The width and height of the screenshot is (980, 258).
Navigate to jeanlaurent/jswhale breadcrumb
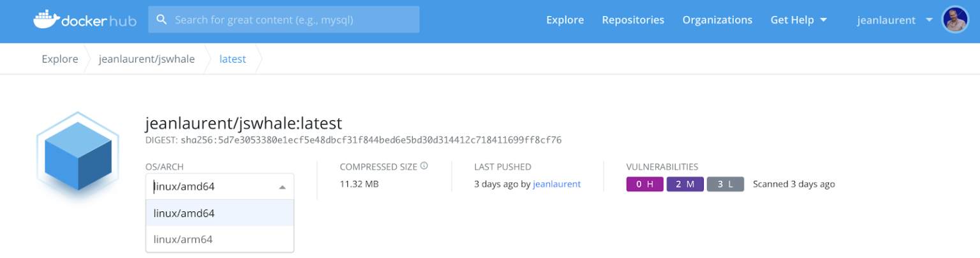(147, 59)
